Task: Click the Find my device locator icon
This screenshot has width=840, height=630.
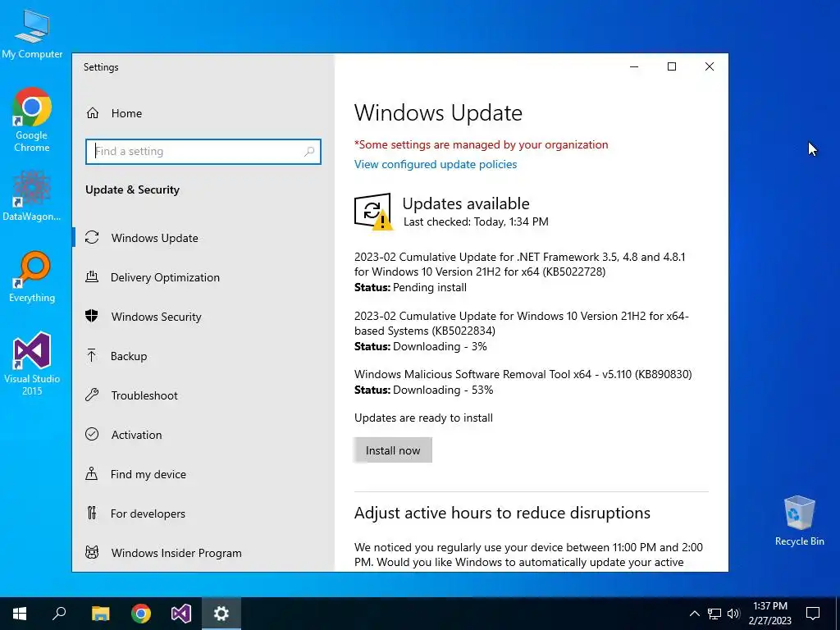Action: 92,473
